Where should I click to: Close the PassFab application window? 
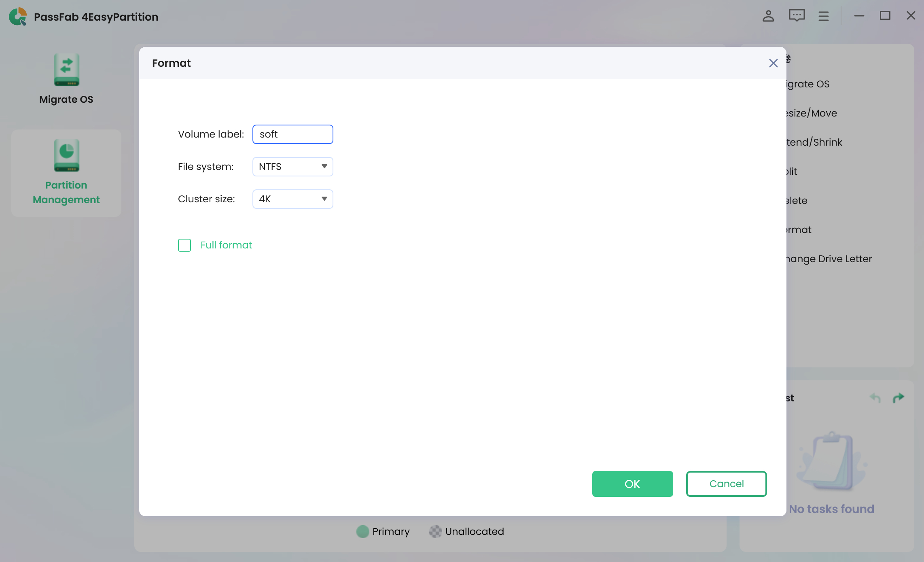coord(911,16)
